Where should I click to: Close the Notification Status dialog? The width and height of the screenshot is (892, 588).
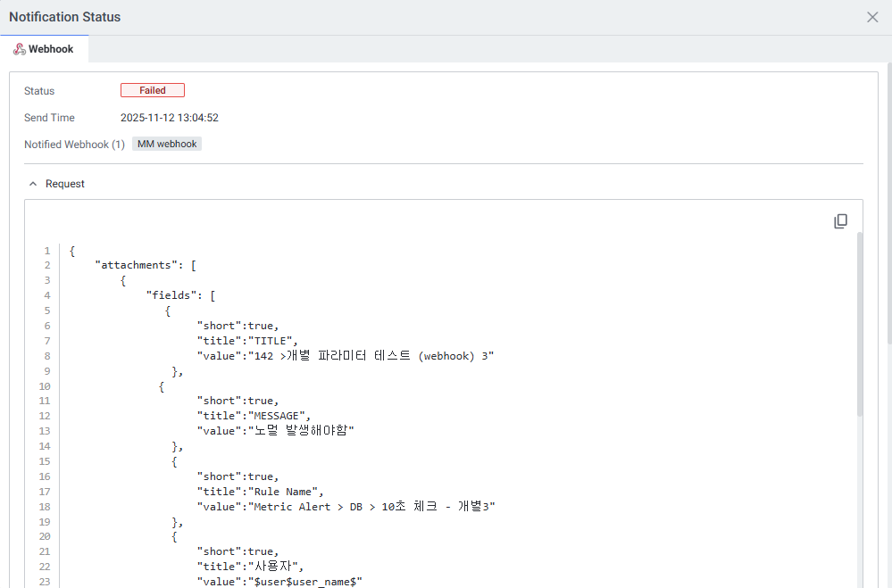[872, 17]
